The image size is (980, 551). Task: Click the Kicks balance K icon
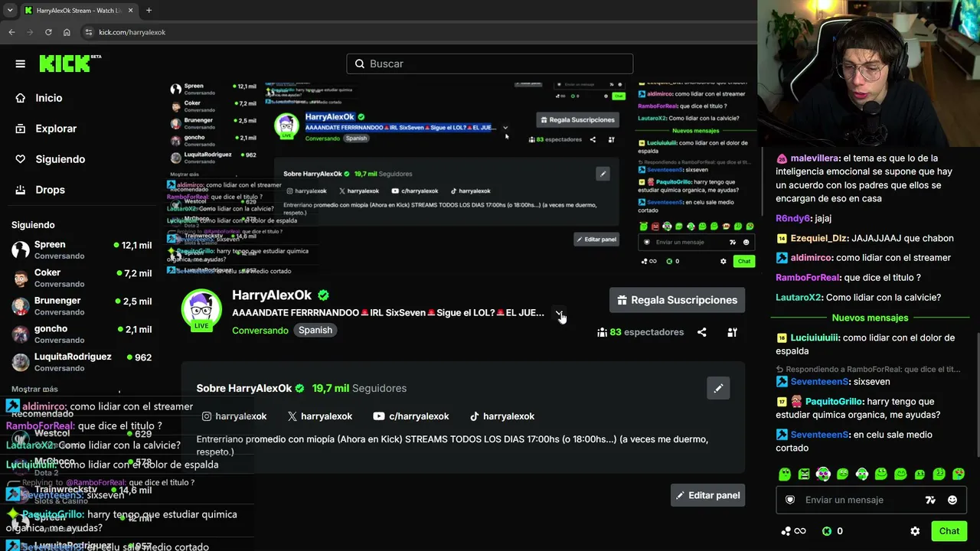827,531
